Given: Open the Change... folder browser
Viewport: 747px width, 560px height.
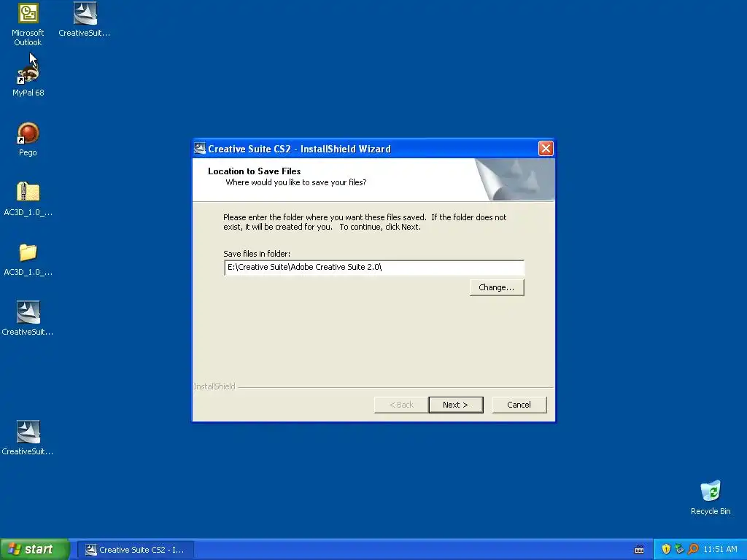Looking at the screenshot, I should pyautogui.click(x=497, y=287).
